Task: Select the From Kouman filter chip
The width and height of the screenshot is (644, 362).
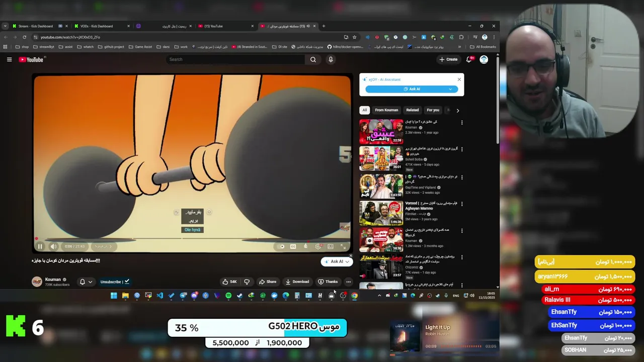Action: pos(386,110)
